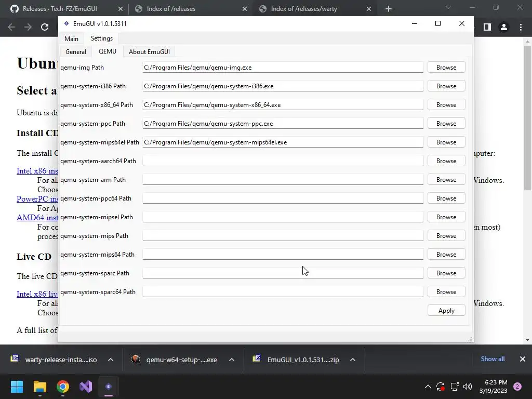Reload the browser page
The image size is (532, 399).
coord(45,27)
